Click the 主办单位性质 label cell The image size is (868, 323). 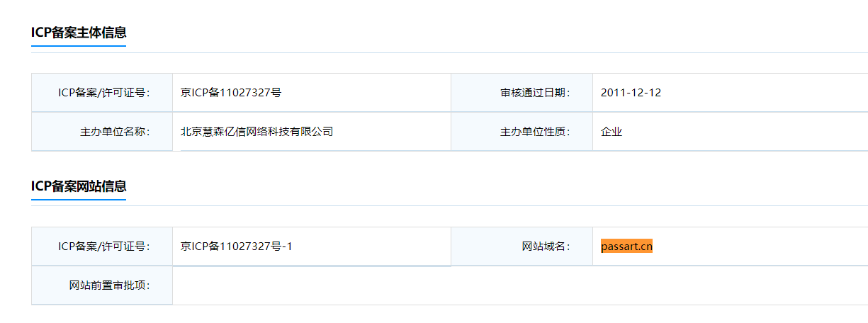[x=535, y=132]
